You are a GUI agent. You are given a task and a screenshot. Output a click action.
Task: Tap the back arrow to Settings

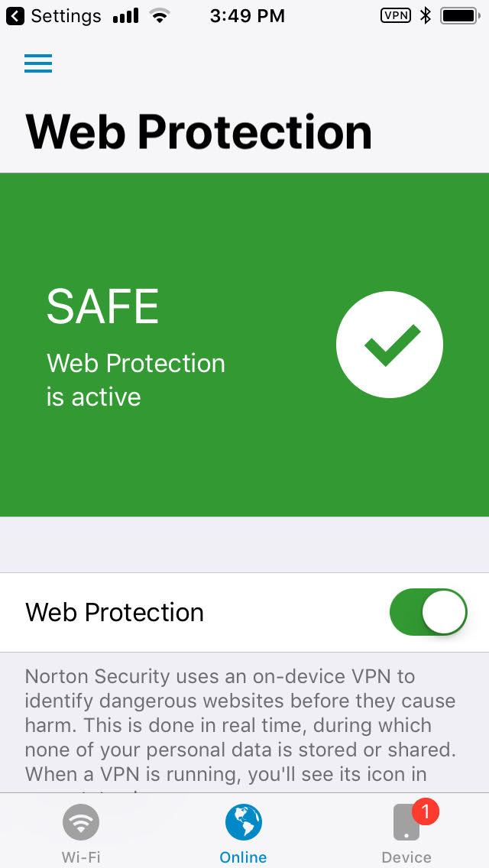[x=15, y=15]
